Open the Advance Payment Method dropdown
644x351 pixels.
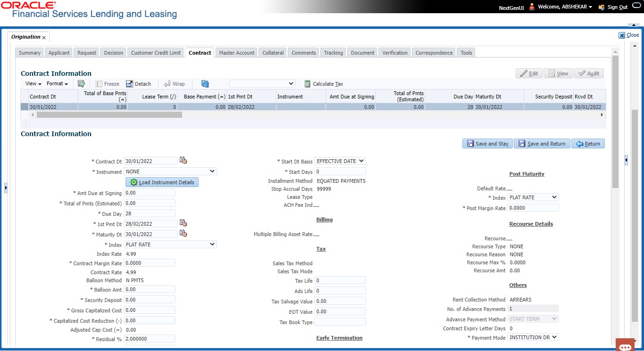[x=533, y=319]
